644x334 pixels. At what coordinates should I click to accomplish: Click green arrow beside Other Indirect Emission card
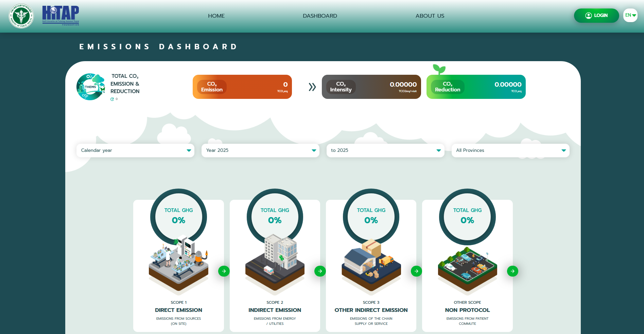416,271
